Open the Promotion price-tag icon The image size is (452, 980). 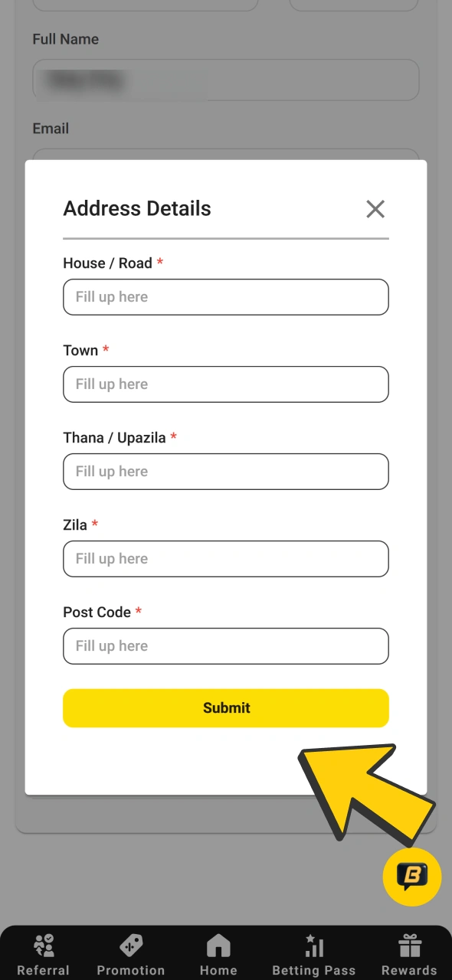[130, 944]
